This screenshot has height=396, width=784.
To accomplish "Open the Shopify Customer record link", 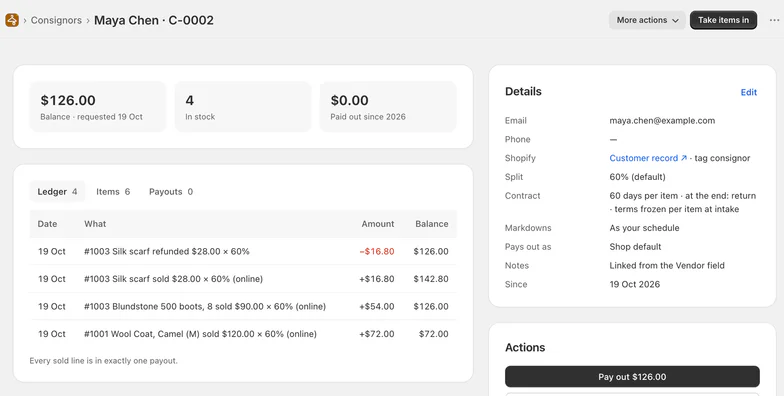I will point(644,158).
